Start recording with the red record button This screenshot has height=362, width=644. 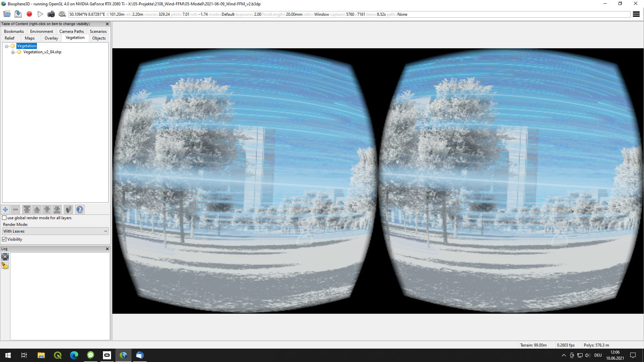29,14
